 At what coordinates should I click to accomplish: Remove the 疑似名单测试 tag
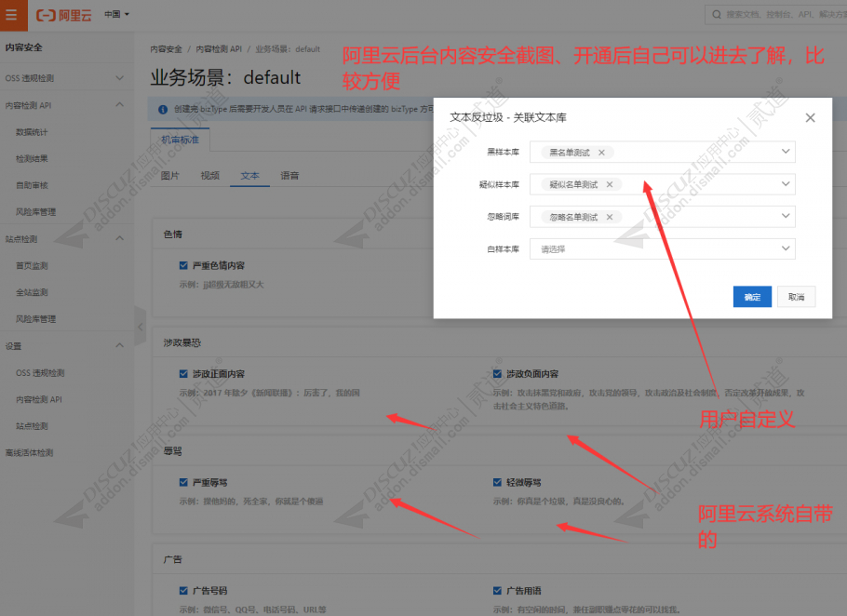coord(610,184)
